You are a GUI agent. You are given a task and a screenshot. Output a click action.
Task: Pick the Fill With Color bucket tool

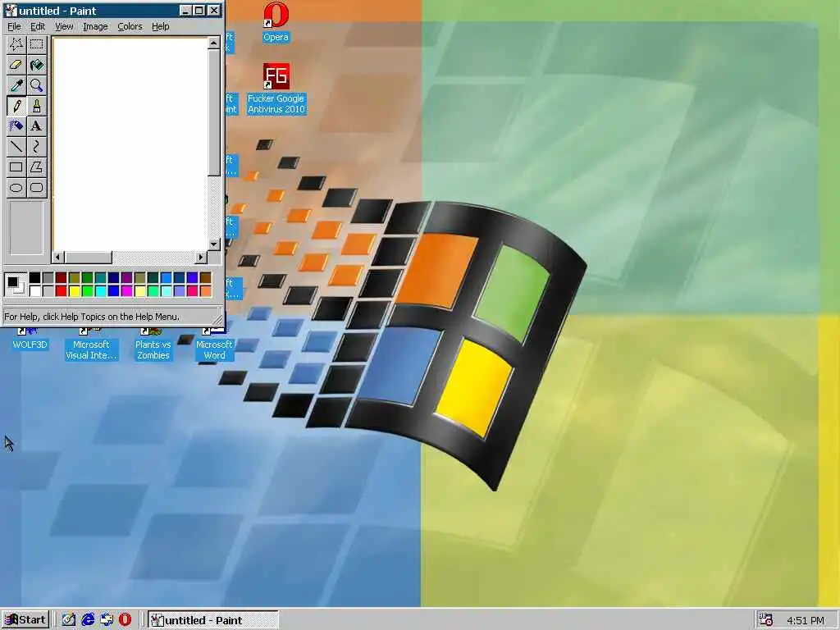pos(36,65)
